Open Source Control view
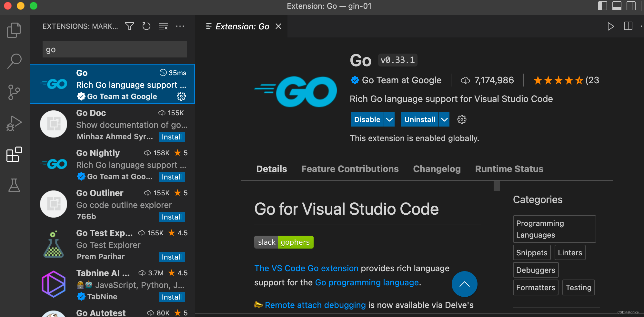The width and height of the screenshot is (644, 317). pos(14,92)
